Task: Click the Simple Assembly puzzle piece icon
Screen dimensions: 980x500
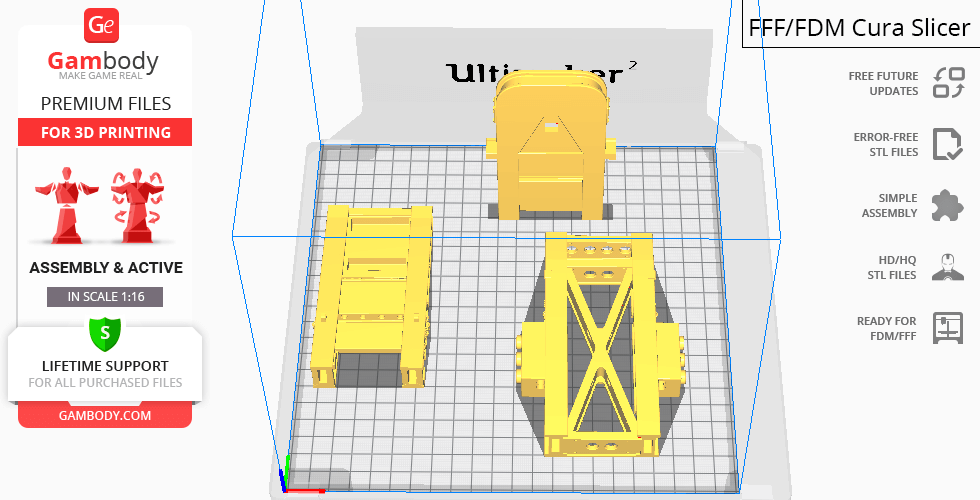Action: coord(948,206)
